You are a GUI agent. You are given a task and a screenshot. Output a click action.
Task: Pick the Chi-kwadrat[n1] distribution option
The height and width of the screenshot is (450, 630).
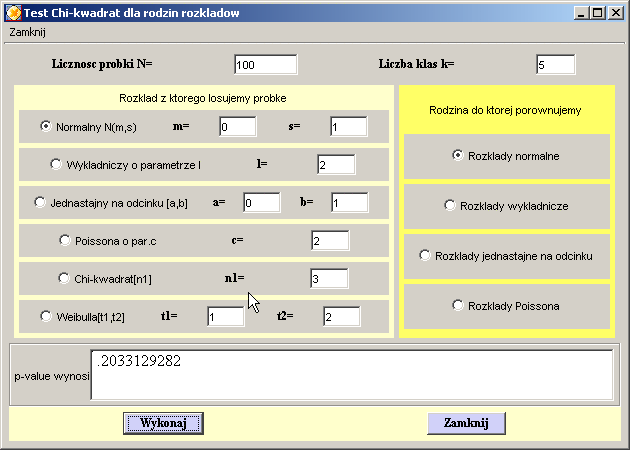point(66,278)
